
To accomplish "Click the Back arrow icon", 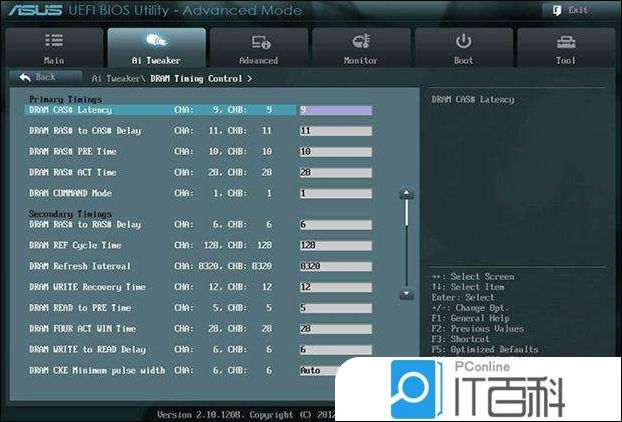I will [25, 77].
